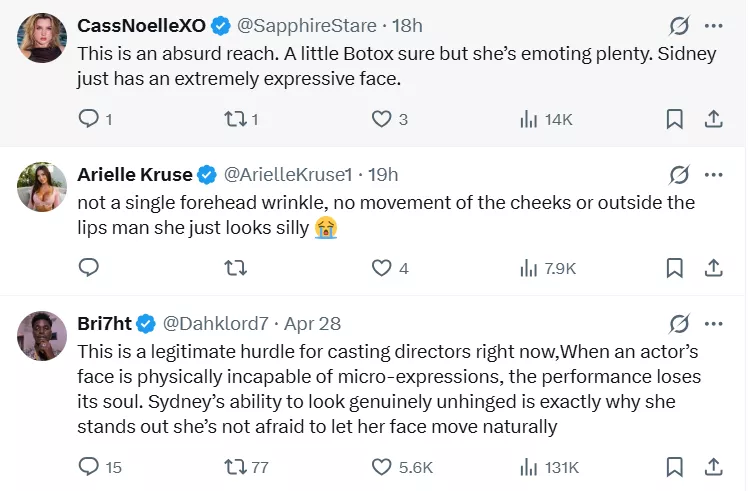Open Bri7ht's profile picture
The image size is (752, 491).
point(42,335)
